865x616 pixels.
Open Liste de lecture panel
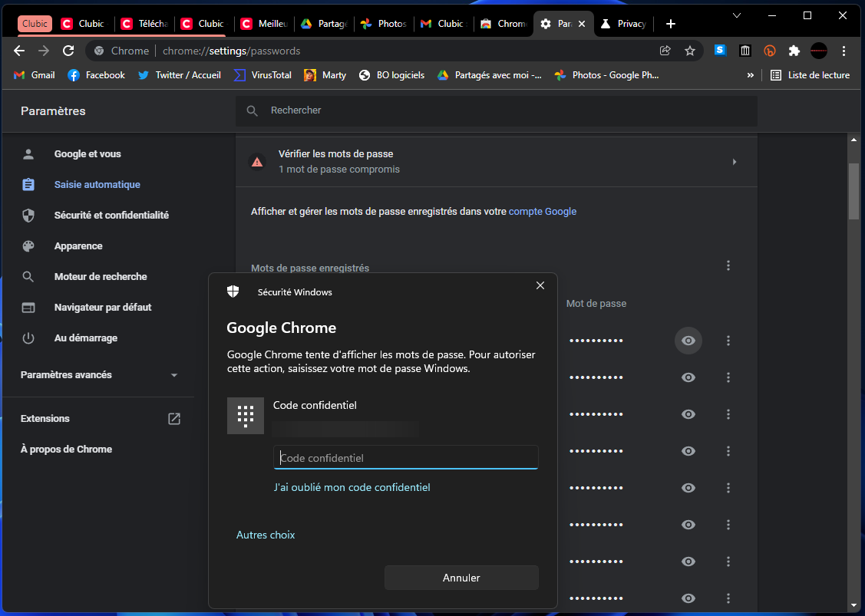pos(810,75)
